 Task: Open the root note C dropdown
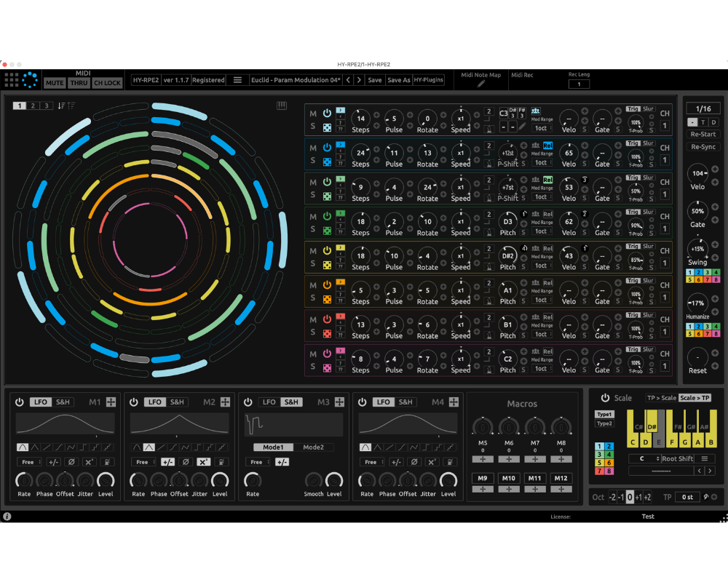click(x=643, y=459)
